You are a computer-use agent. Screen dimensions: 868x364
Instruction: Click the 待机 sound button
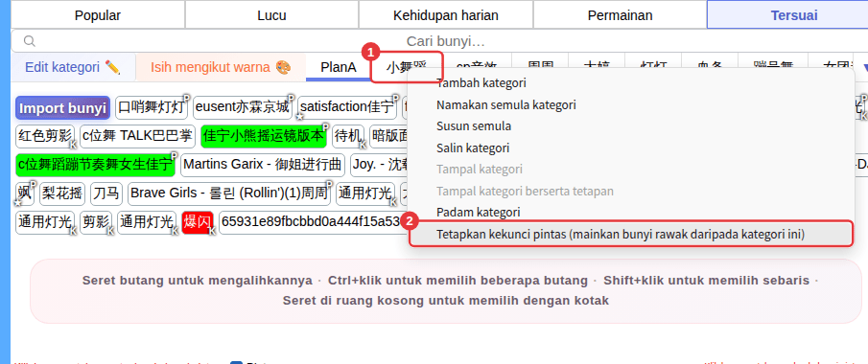[x=348, y=136]
